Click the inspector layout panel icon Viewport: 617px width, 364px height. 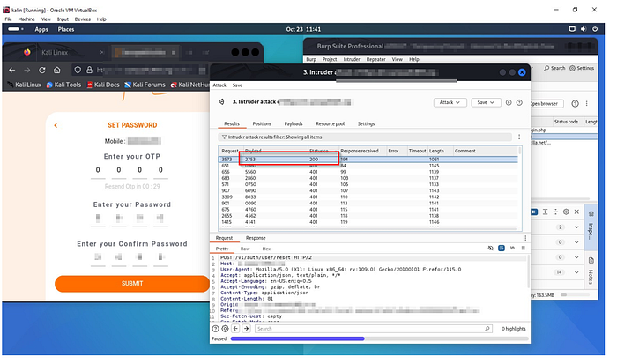534,212
